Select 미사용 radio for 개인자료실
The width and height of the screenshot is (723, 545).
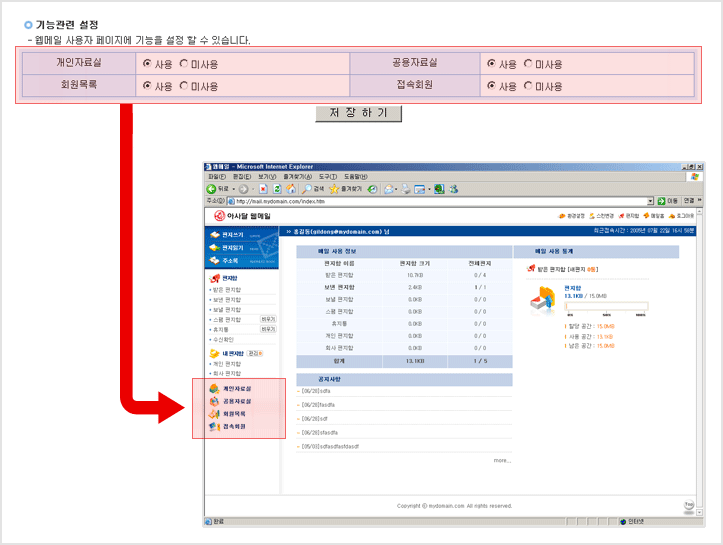[183, 64]
